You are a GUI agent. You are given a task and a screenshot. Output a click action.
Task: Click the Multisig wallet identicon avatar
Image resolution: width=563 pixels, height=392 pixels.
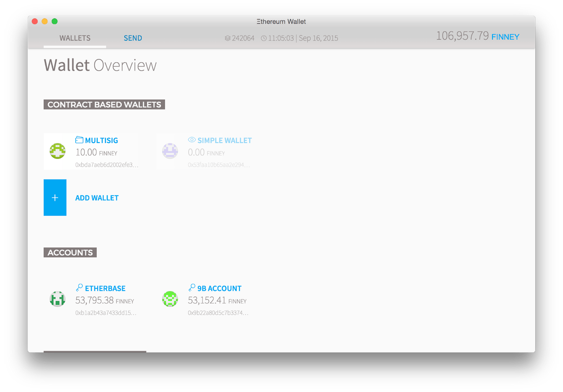tap(57, 151)
